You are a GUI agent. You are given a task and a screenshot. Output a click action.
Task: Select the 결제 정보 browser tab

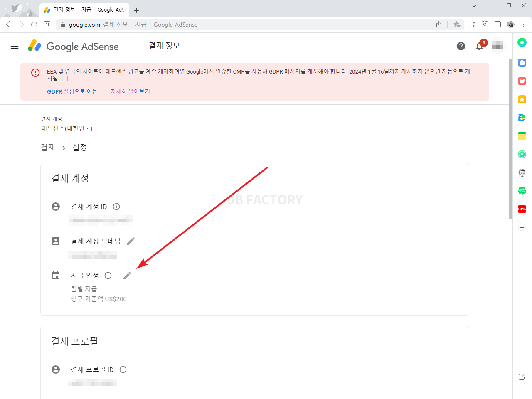point(84,10)
